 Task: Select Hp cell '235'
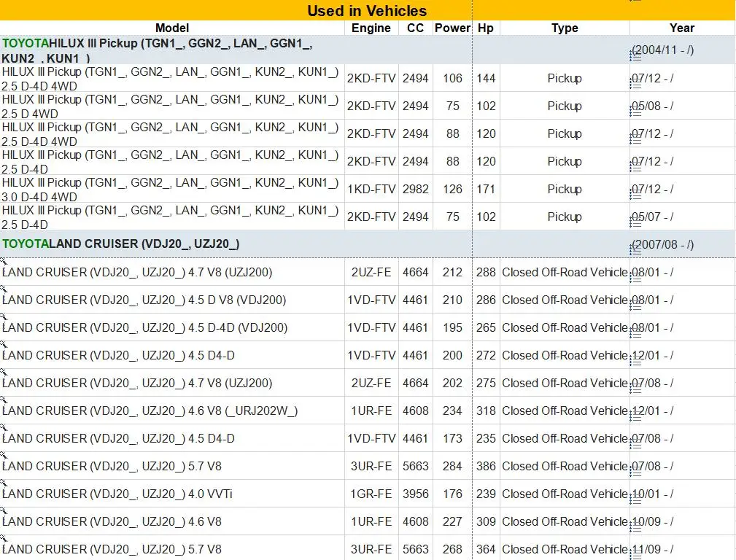[x=486, y=438]
